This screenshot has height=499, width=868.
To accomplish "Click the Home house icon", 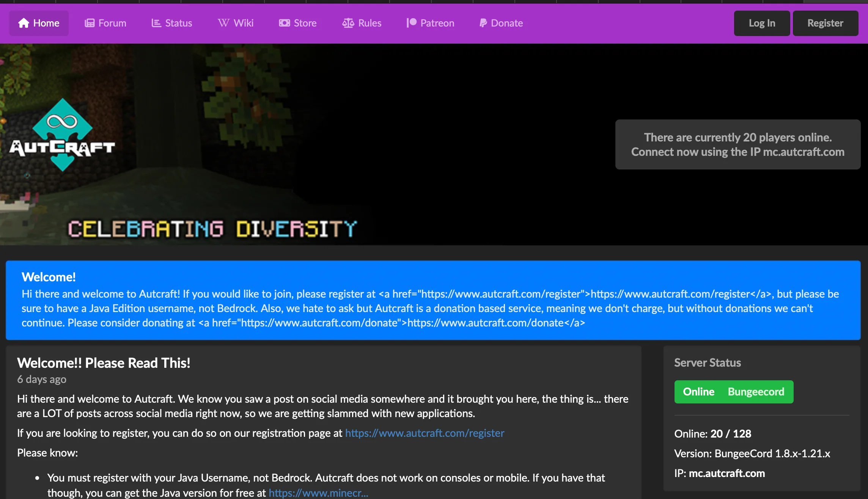I will 24,23.
